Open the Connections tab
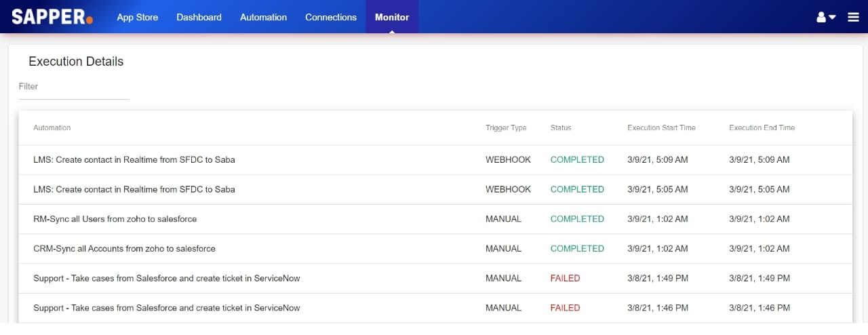 click(x=331, y=17)
